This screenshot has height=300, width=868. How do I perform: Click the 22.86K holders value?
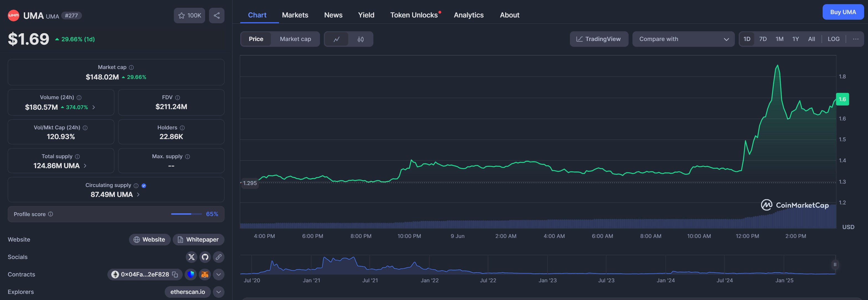pyautogui.click(x=171, y=137)
